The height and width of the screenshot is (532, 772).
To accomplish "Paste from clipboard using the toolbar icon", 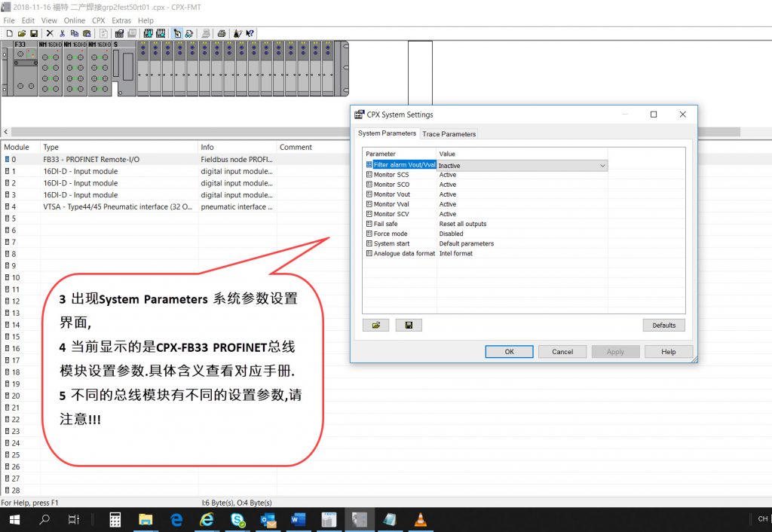I will [87, 33].
